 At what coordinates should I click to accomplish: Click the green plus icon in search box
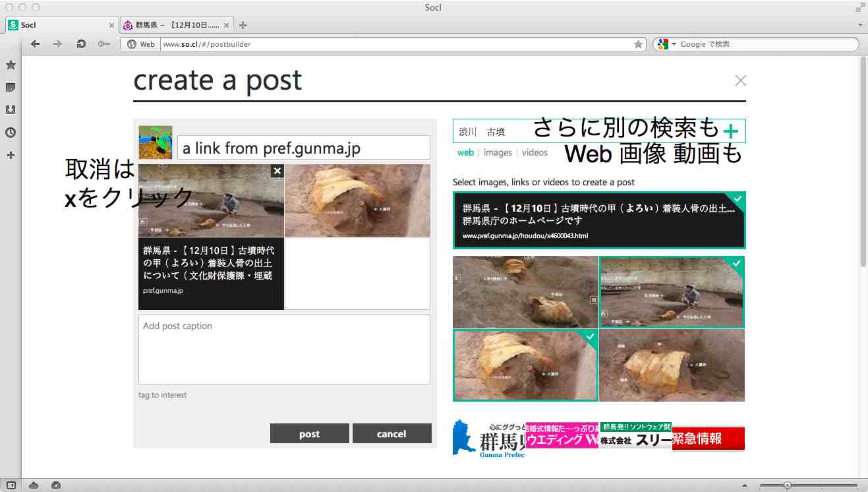tap(730, 131)
